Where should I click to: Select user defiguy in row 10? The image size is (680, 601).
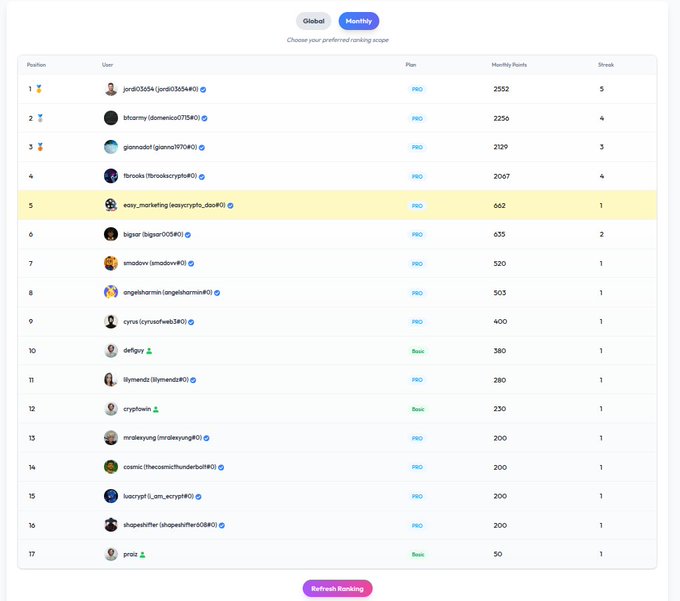point(133,350)
